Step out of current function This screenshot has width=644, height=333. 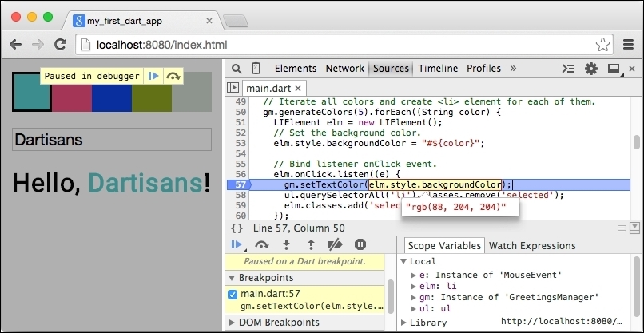(x=311, y=245)
